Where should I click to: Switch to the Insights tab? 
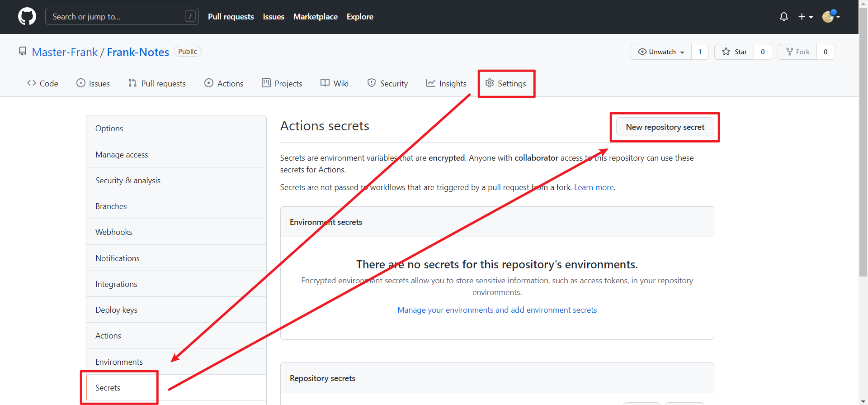(446, 83)
